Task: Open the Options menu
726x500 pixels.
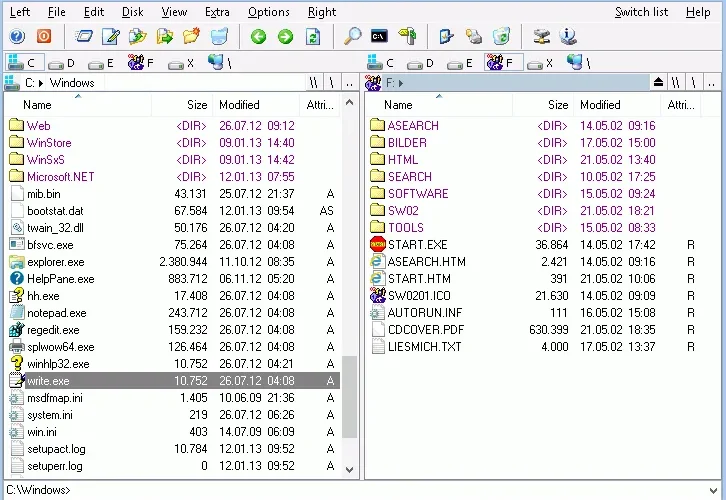Action: coord(269,12)
